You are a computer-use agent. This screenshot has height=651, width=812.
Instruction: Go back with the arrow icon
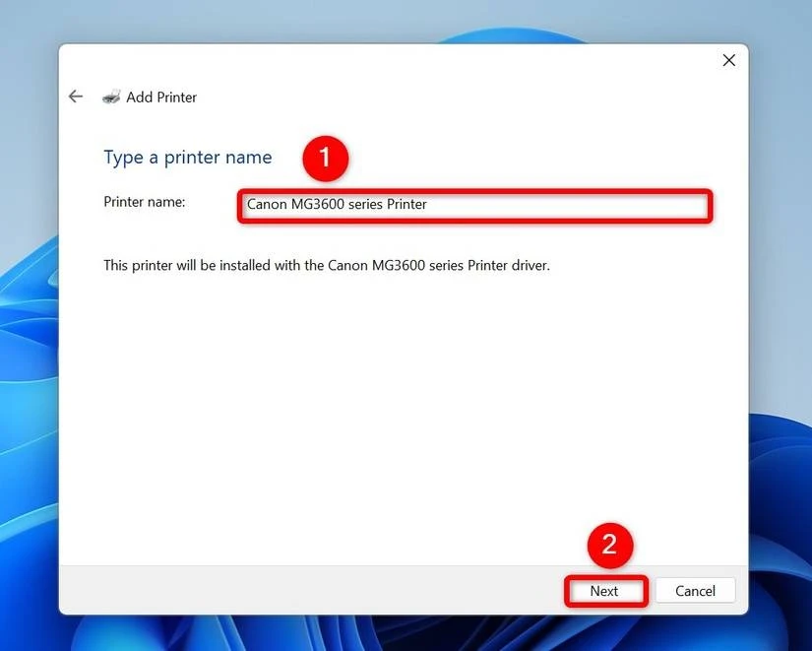click(x=76, y=97)
